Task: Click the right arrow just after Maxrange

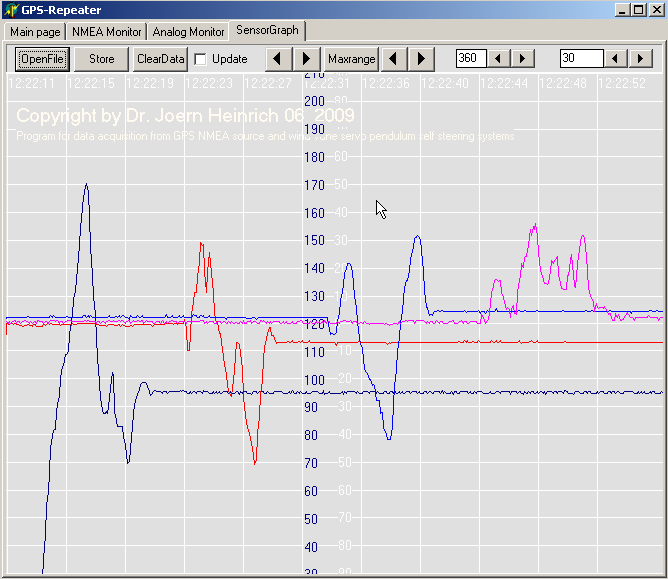Action: [421, 59]
